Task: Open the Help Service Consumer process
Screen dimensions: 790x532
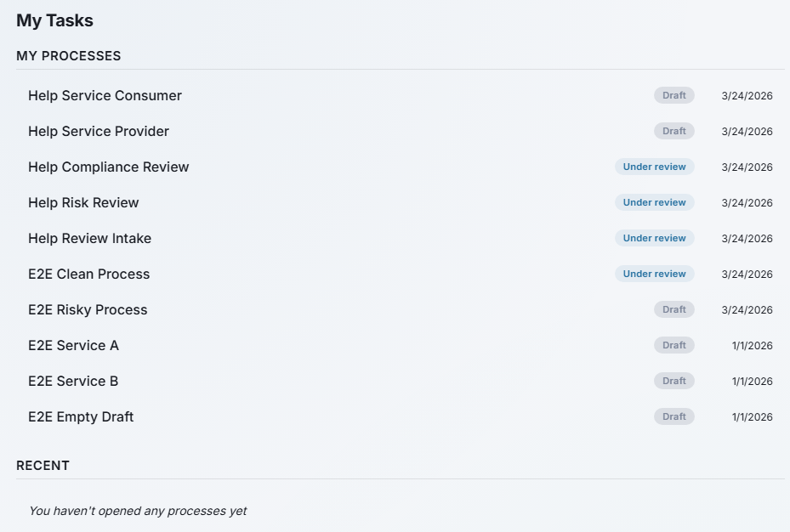Action: [x=105, y=95]
